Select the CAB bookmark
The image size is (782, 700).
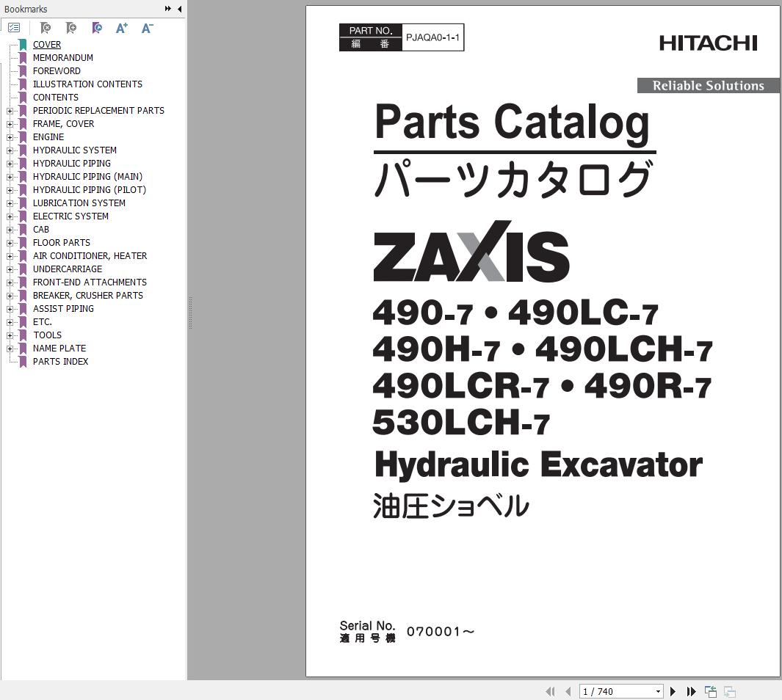[x=41, y=230]
